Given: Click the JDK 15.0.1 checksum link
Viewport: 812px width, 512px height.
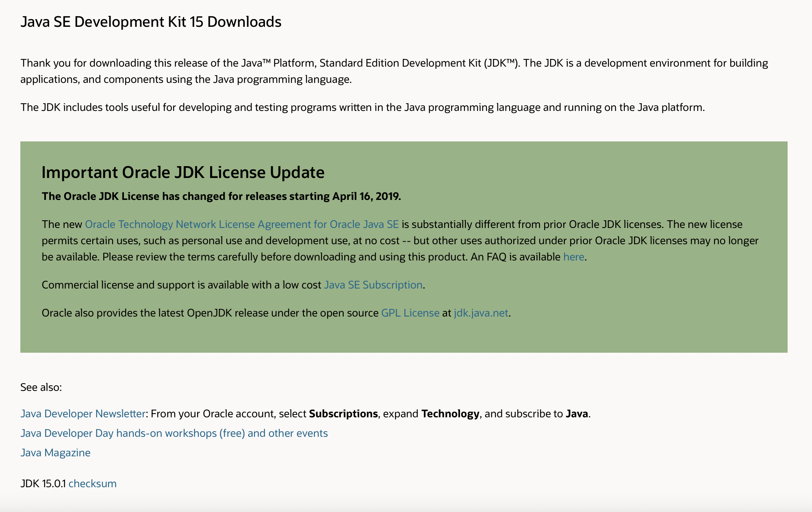Looking at the screenshot, I should [93, 484].
